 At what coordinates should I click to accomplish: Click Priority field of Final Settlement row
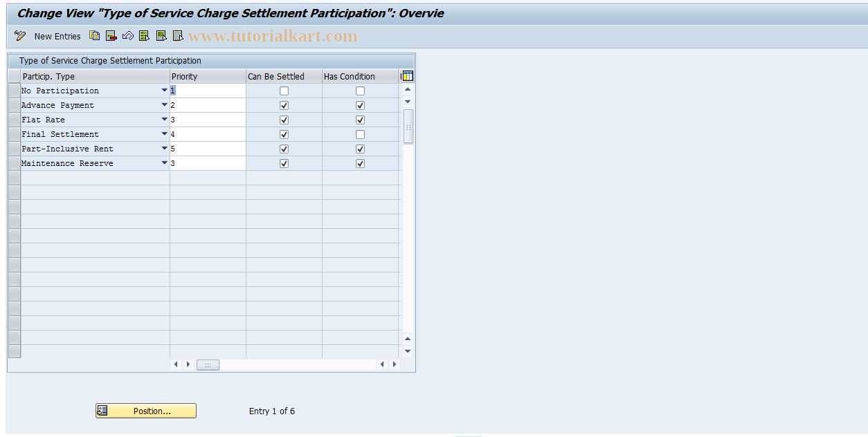[208, 134]
